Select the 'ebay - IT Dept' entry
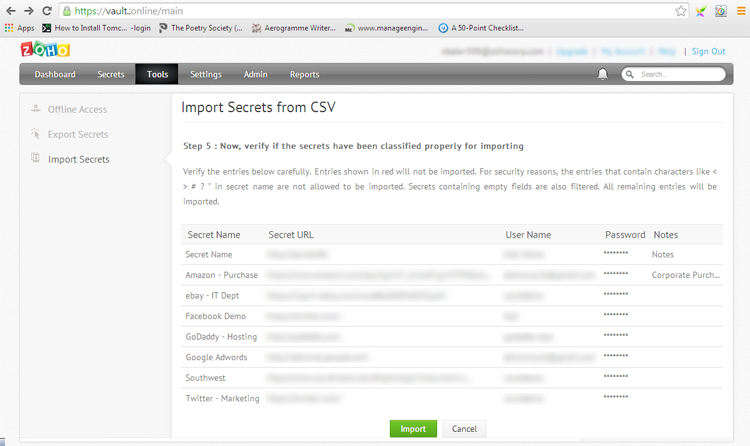This screenshot has width=750, height=446. coord(212,296)
